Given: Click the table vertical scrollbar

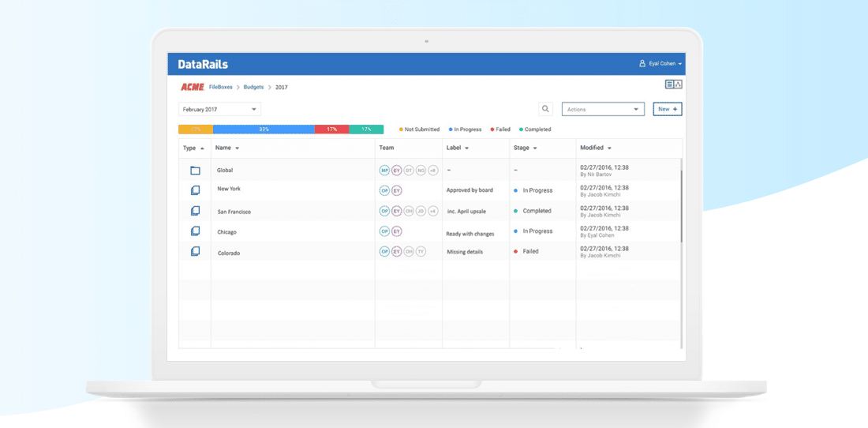Looking at the screenshot, I should [682, 205].
